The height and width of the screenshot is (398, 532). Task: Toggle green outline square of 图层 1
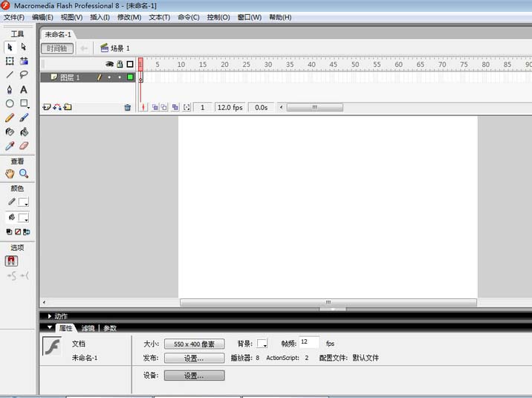(x=130, y=77)
